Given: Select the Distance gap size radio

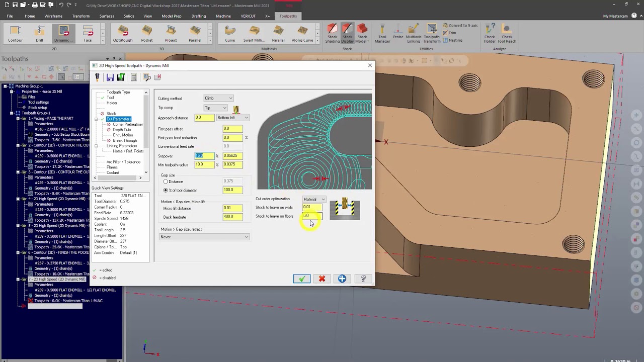Looking at the screenshot, I should (x=166, y=182).
